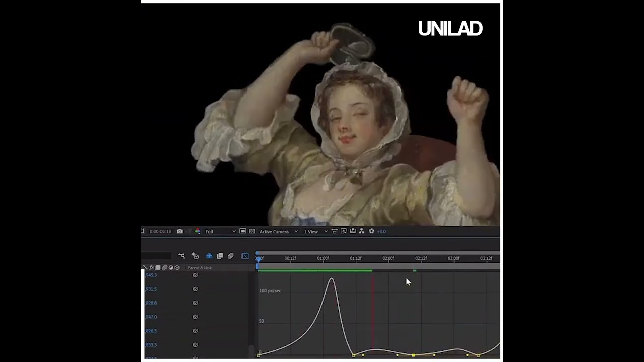Click the 03:12f mark on time ruler

coord(487,258)
